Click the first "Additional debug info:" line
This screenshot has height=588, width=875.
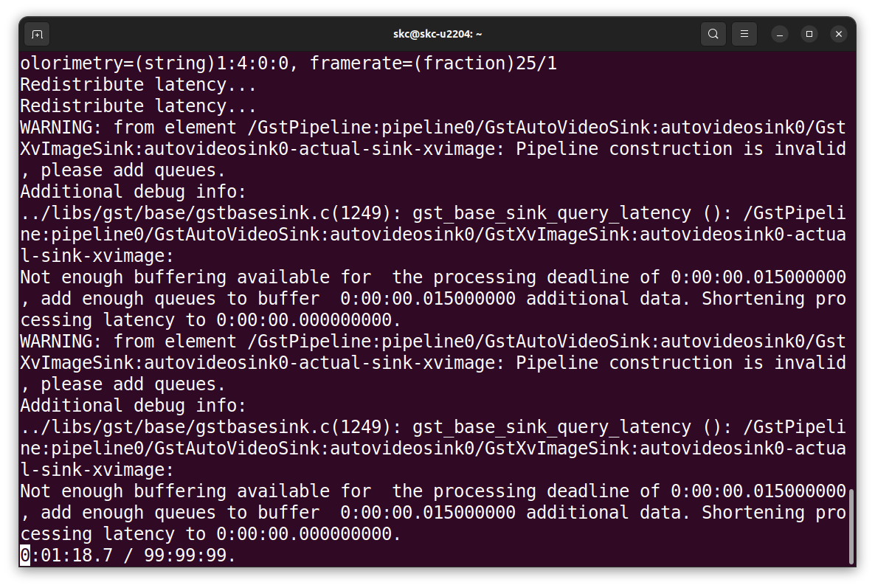click(133, 192)
